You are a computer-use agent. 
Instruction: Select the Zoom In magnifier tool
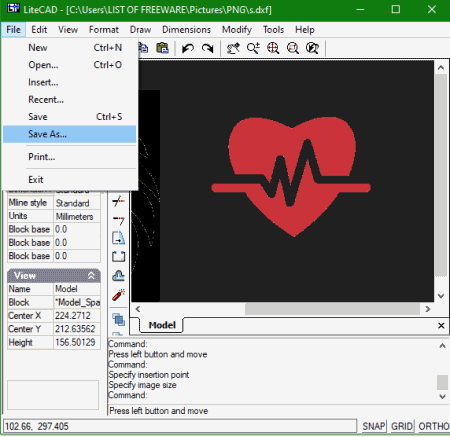click(253, 48)
